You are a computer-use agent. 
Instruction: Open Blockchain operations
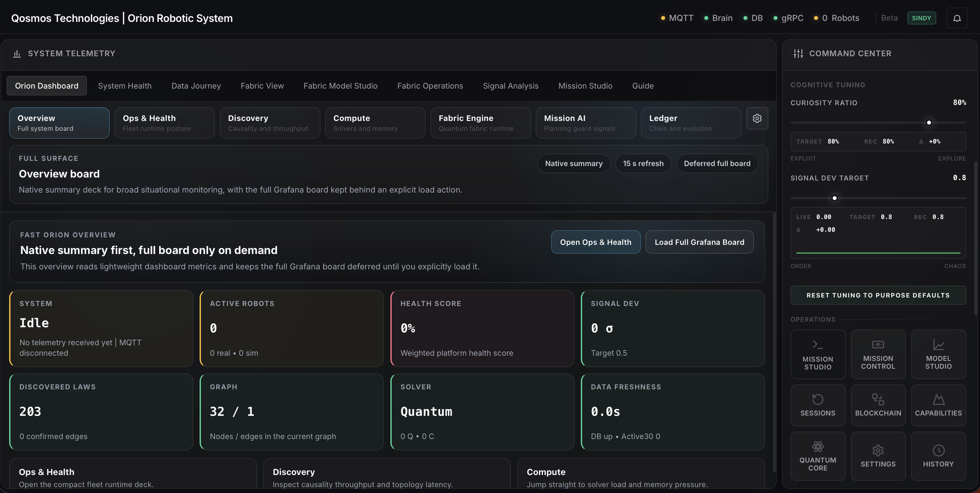pos(878,405)
